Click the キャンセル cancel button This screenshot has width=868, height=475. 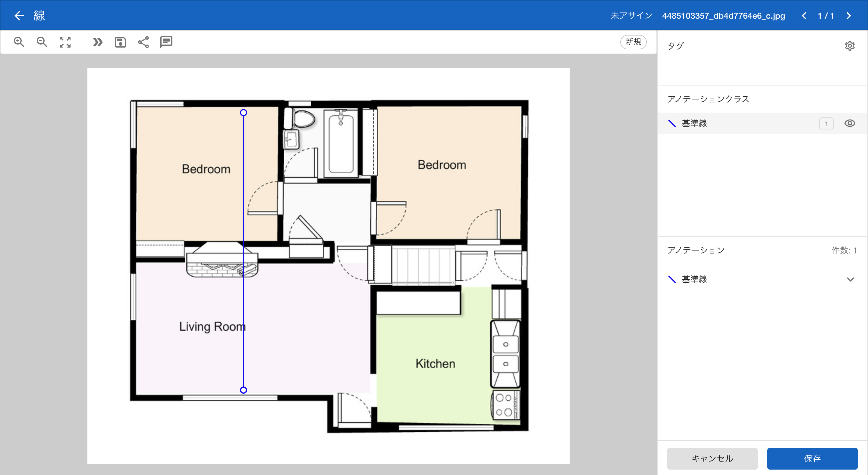tap(712, 458)
